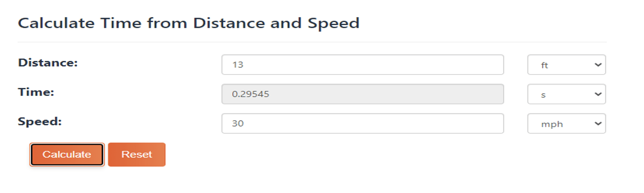Click the value 30 in the Speed box
Screen dimensions: 644x193
[238, 124]
